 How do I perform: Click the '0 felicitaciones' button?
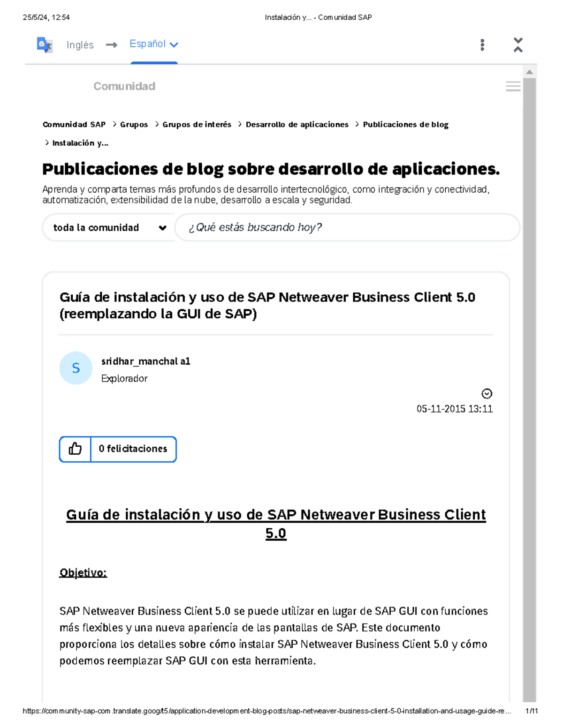click(133, 449)
